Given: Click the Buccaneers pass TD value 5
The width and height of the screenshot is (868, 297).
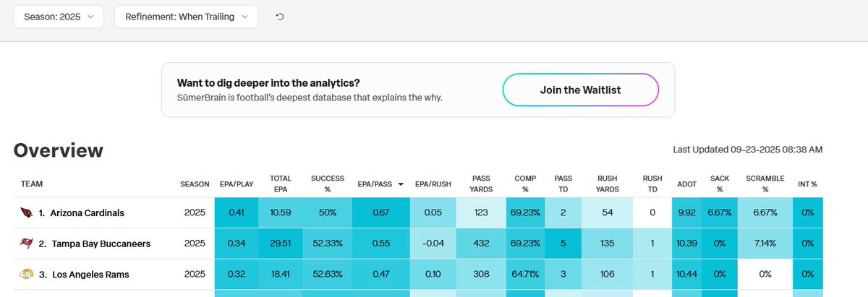Looking at the screenshot, I should pos(563,244).
